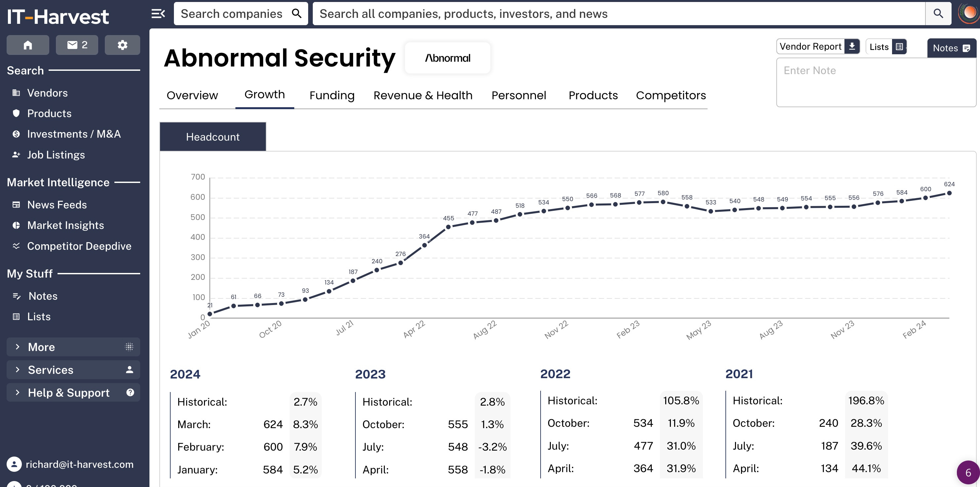Viewport: 980px width, 487px height.
Task: Click the question mark Help icon
Action: [x=130, y=393]
